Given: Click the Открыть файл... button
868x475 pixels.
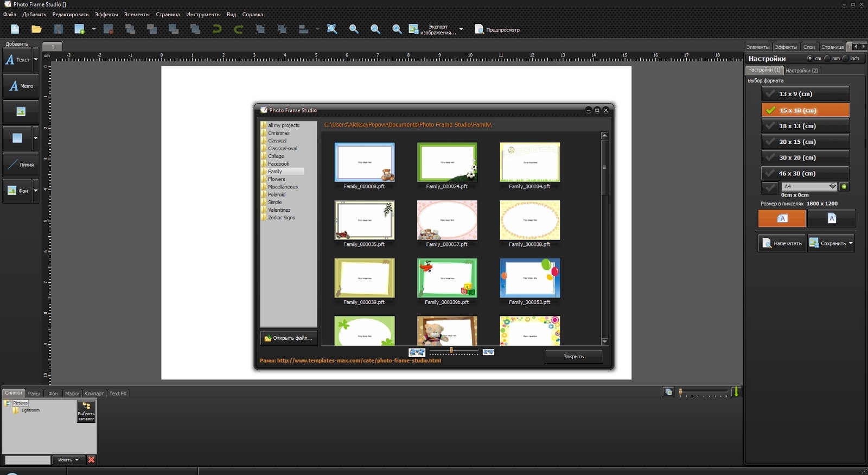Looking at the screenshot, I should 289,338.
